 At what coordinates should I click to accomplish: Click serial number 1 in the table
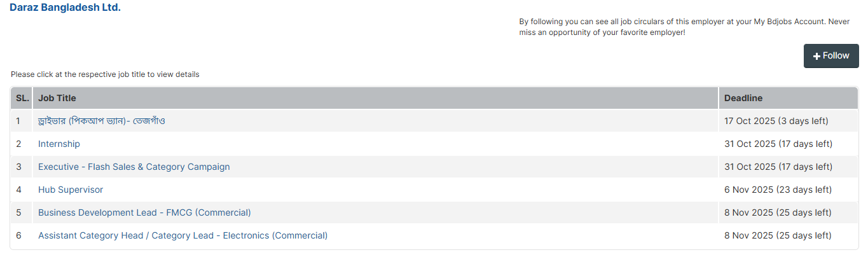(18, 121)
